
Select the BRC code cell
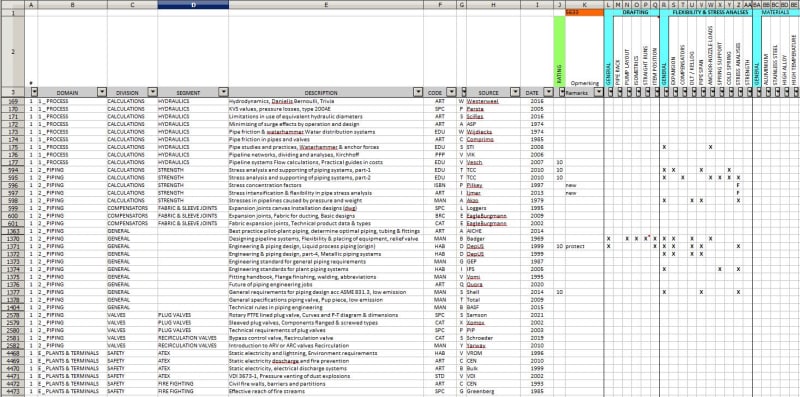[440, 216]
